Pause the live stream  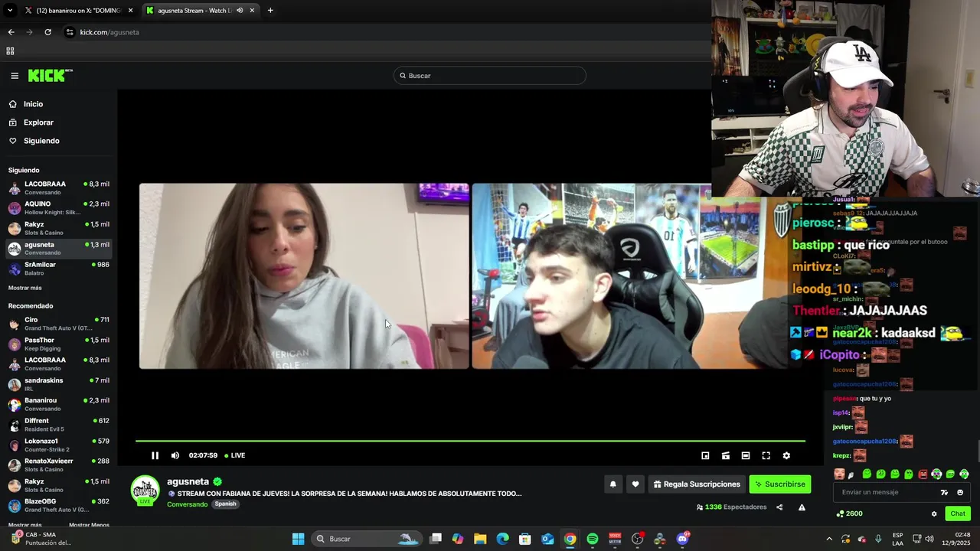pos(155,455)
